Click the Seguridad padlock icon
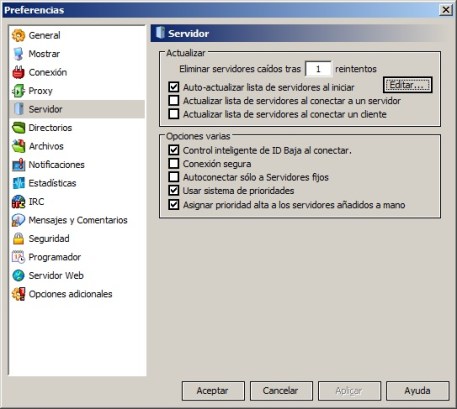 [x=18, y=239]
